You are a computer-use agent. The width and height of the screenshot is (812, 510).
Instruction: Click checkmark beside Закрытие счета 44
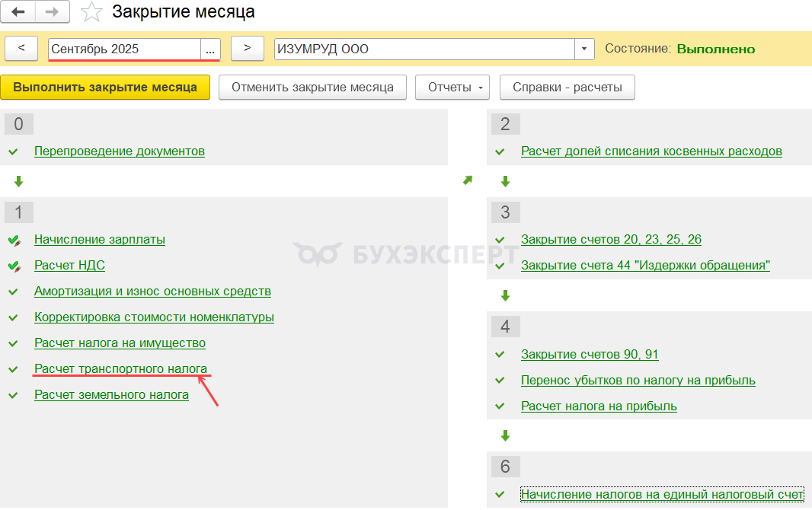(x=500, y=266)
